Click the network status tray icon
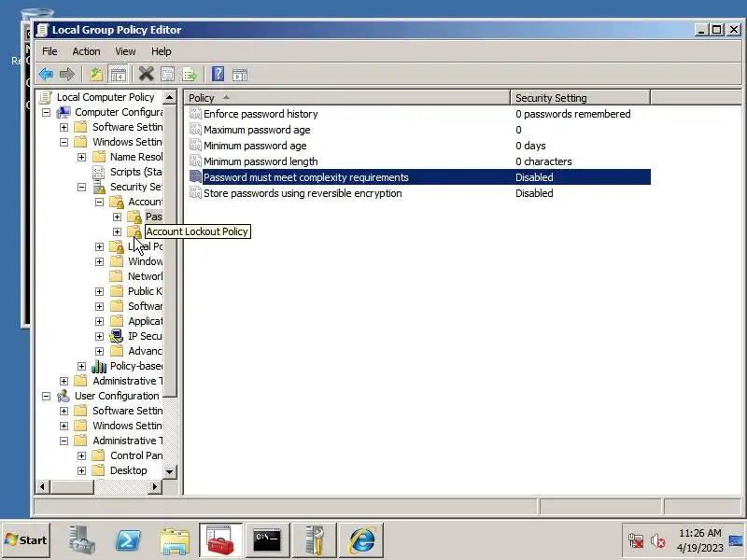Image resolution: width=747 pixels, height=560 pixels. coord(636,540)
